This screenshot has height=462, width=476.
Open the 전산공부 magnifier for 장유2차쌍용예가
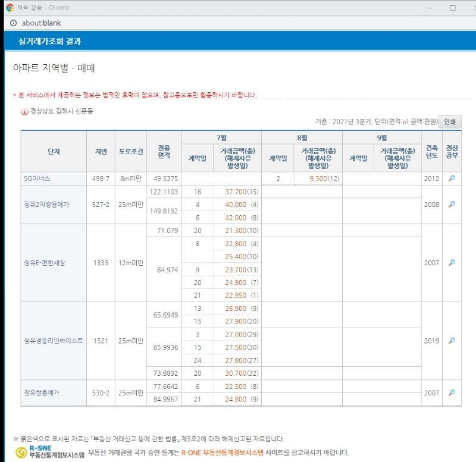(452, 205)
